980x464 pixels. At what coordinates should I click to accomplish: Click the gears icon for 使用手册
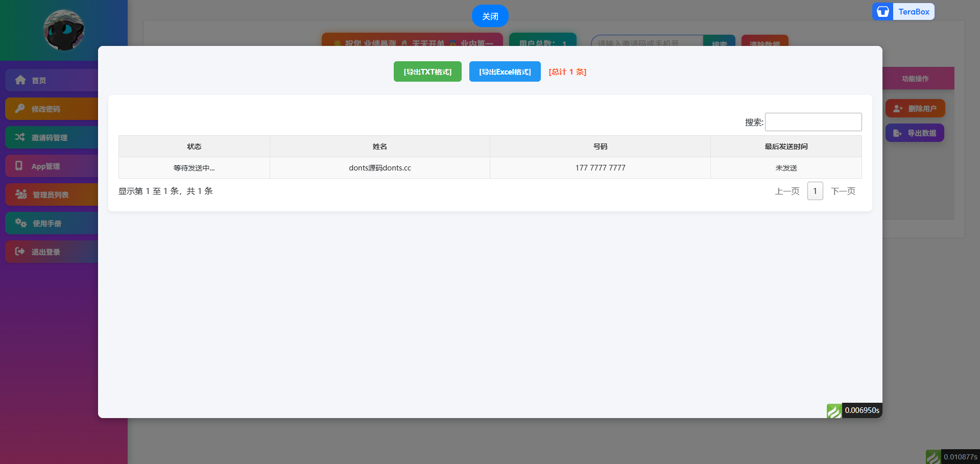coord(21,223)
